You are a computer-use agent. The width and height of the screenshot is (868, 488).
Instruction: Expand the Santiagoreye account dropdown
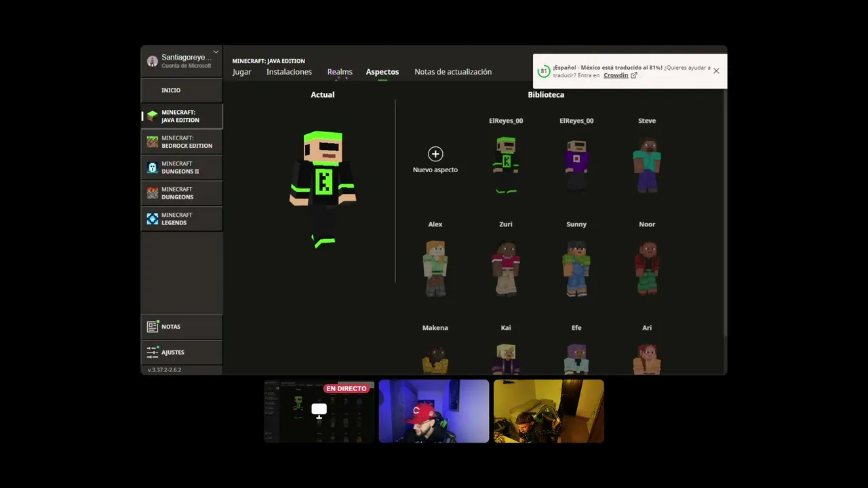(x=216, y=52)
